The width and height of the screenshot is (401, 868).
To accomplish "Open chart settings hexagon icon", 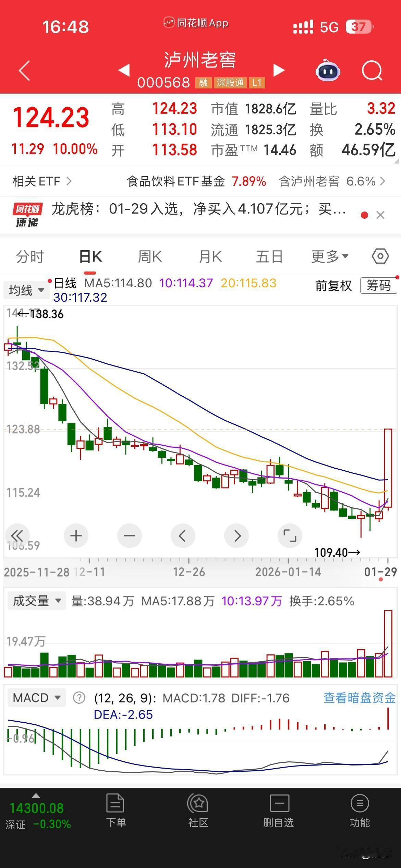I will [380, 256].
